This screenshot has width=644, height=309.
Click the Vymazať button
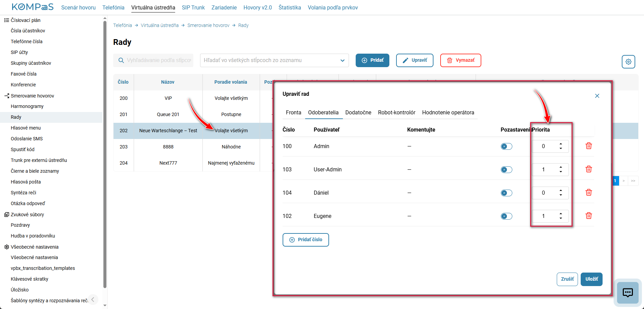[461, 60]
